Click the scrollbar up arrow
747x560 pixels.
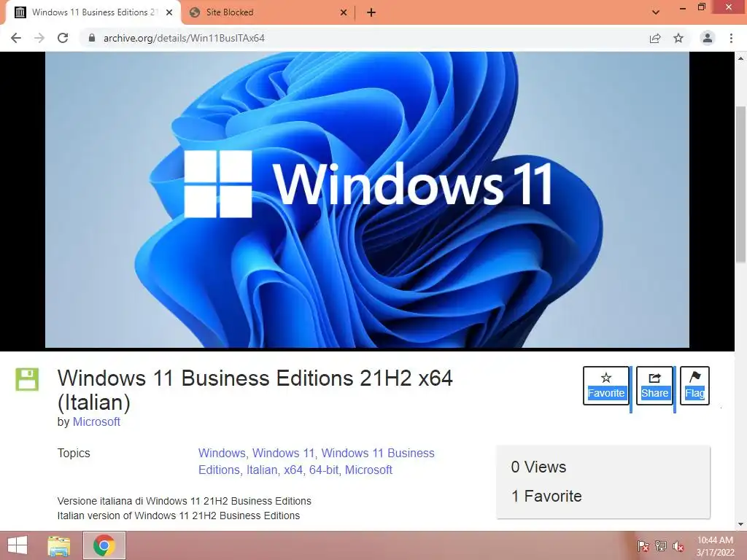tap(740, 58)
